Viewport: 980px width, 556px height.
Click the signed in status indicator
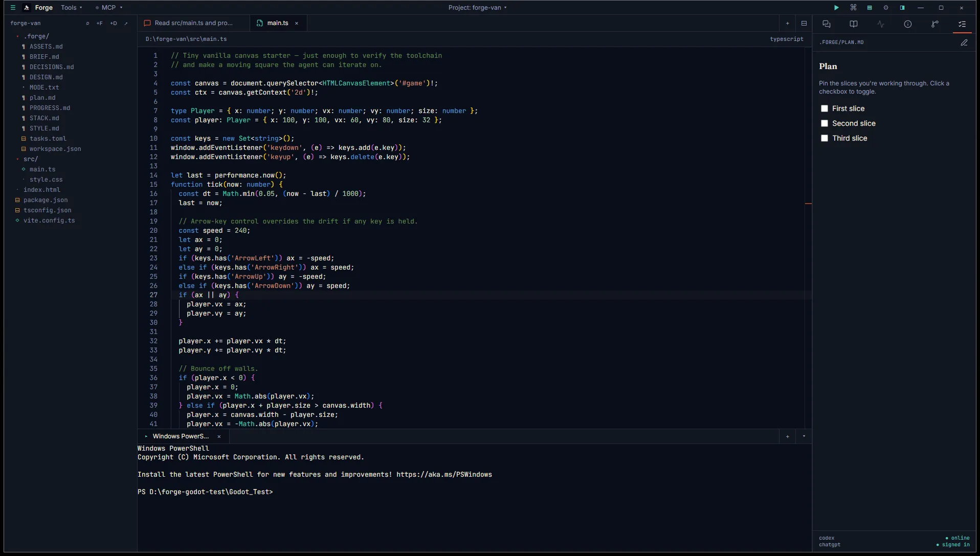(x=953, y=545)
